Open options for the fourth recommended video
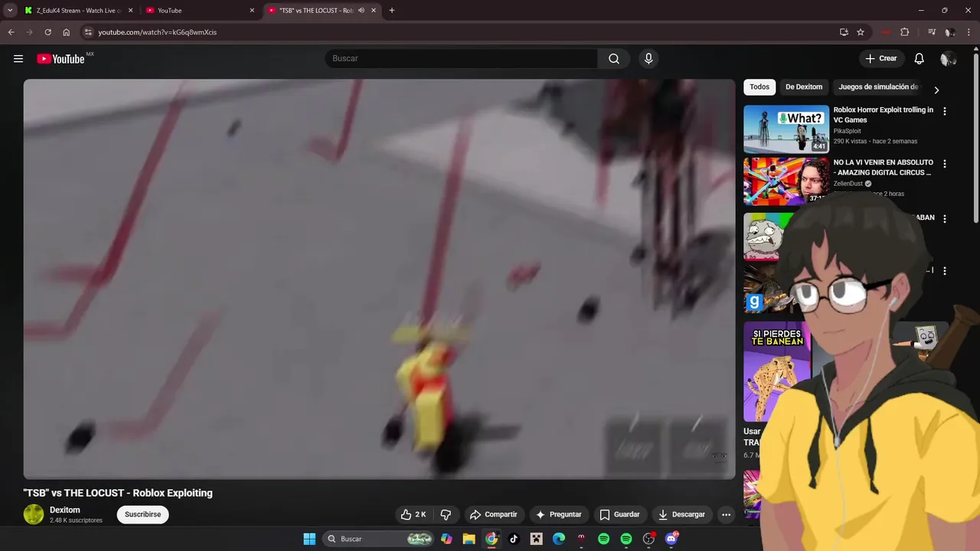The height and width of the screenshot is (551, 980). (x=945, y=271)
